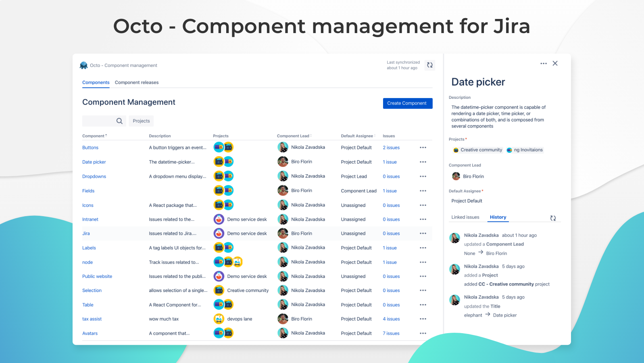Switch to the Linked issues tab
Viewport: 644px width, 363px height.
465,217
